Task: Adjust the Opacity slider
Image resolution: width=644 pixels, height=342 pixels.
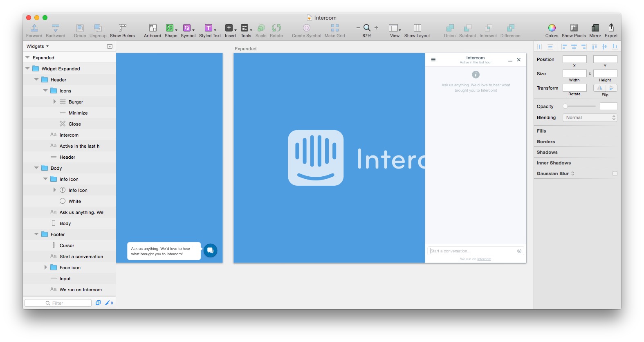Action: tap(579, 106)
